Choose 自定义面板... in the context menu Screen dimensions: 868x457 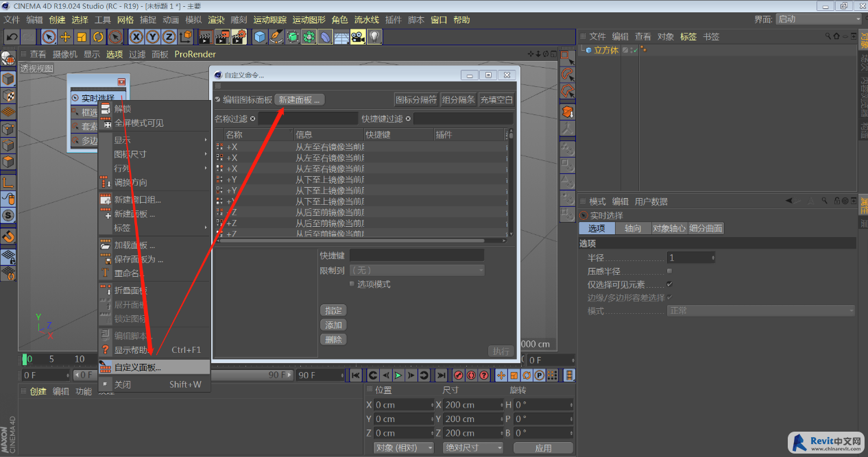pyautogui.click(x=155, y=367)
